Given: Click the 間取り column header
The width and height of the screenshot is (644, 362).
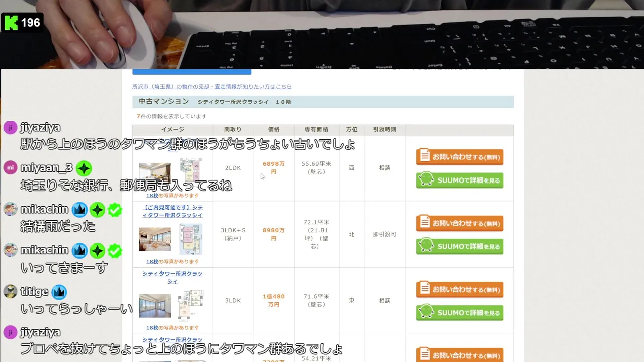Looking at the screenshot, I should [x=233, y=130].
